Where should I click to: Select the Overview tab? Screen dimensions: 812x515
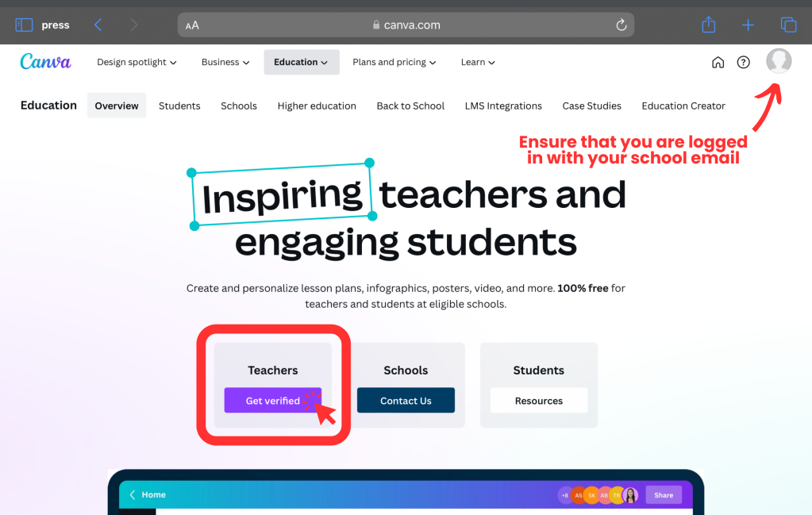[117, 106]
